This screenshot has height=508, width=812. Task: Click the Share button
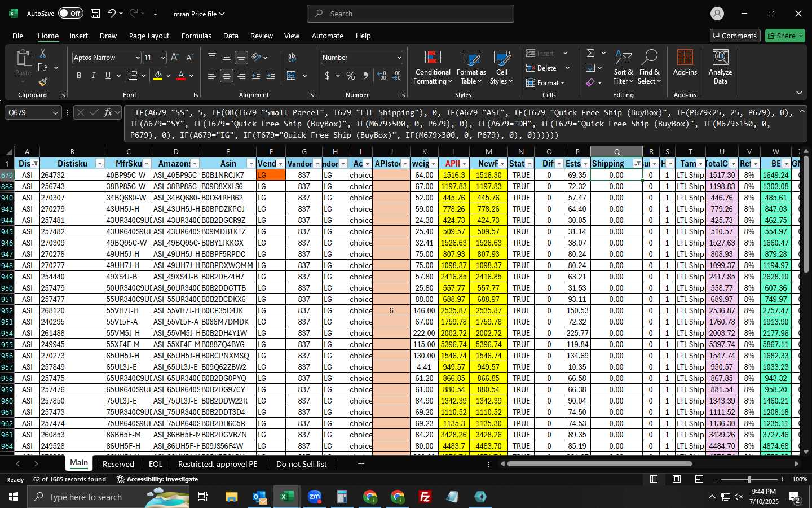(785, 36)
